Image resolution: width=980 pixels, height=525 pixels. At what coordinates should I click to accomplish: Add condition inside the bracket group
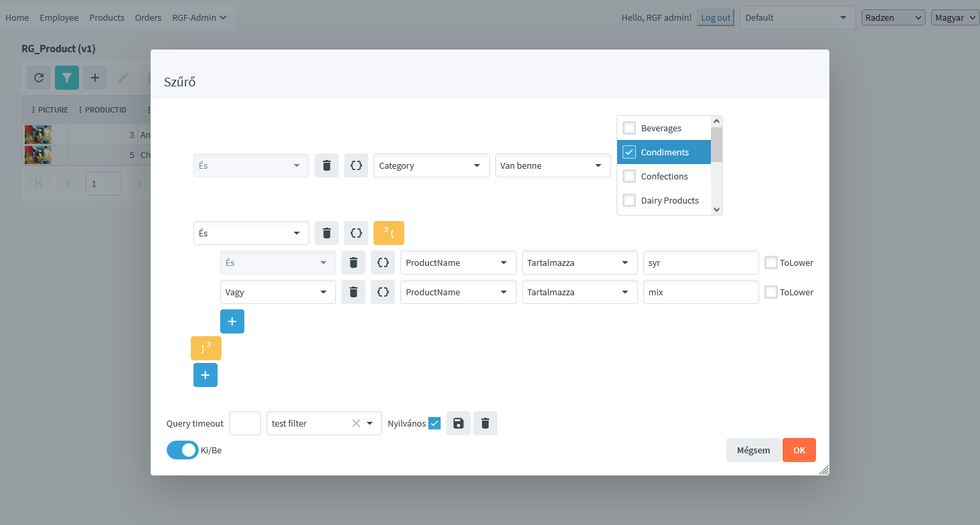pos(232,321)
